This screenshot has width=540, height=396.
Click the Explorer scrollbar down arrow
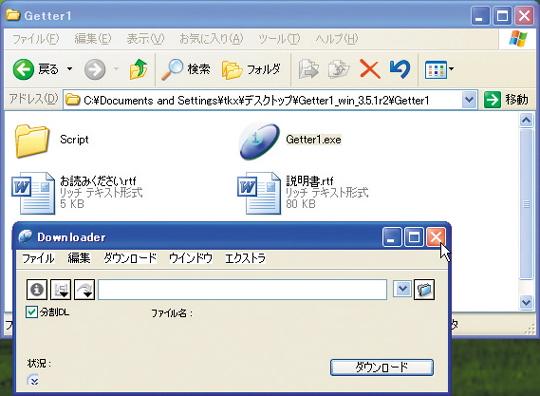(x=526, y=302)
